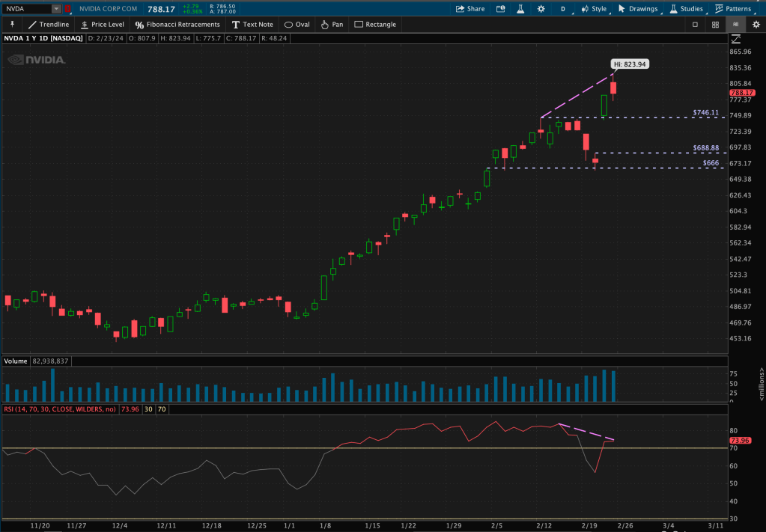Pin the drawing toolbar with pushpin
The width and height of the screenshot is (766, 532).
[x=12, y=24]
